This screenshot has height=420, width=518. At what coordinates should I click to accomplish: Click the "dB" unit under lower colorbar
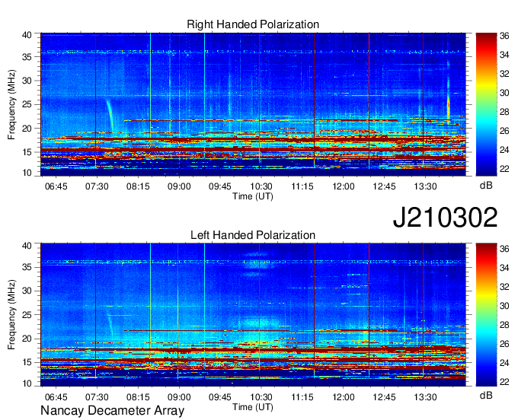[486, 395]
